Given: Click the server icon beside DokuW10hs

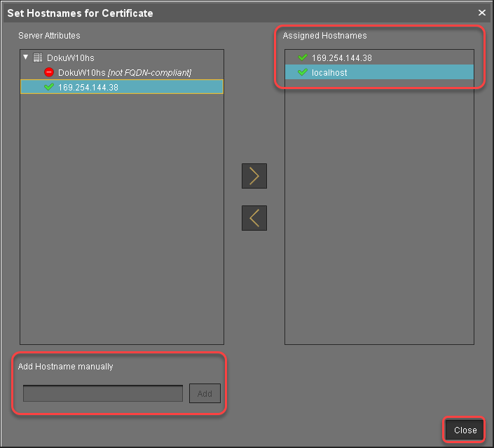Looking at the screenshot, I should click(37, 58).
